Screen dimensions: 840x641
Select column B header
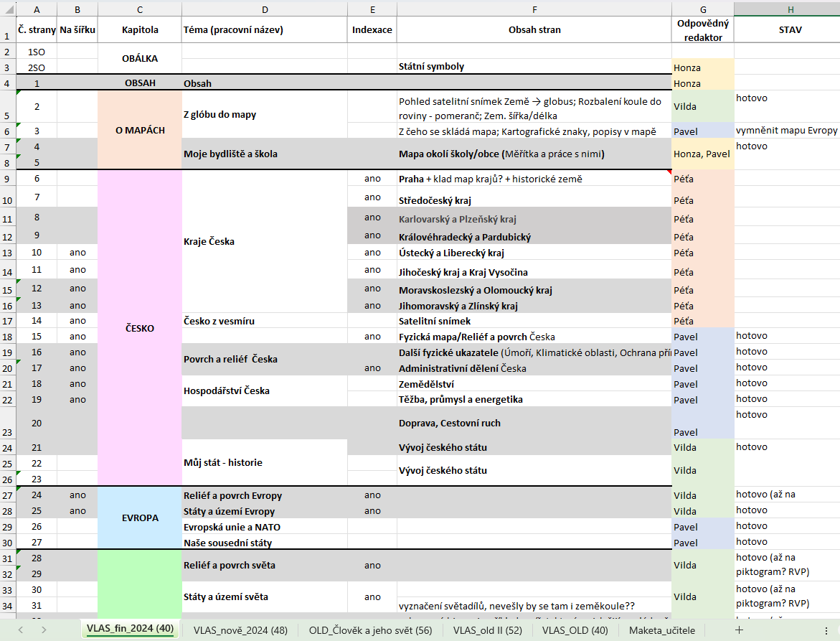pyautogui.click(x=77, y=9)
